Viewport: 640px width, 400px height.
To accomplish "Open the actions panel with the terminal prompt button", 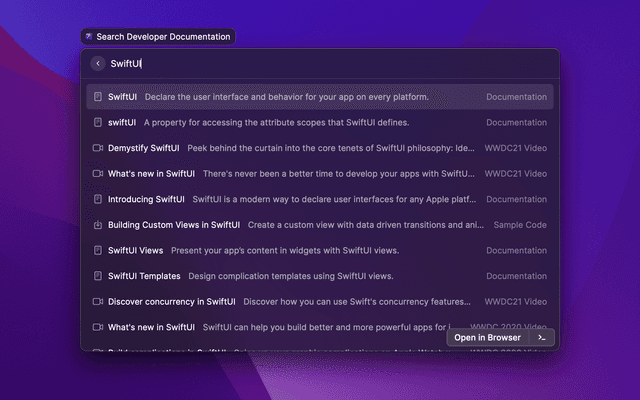I will 541,338.
